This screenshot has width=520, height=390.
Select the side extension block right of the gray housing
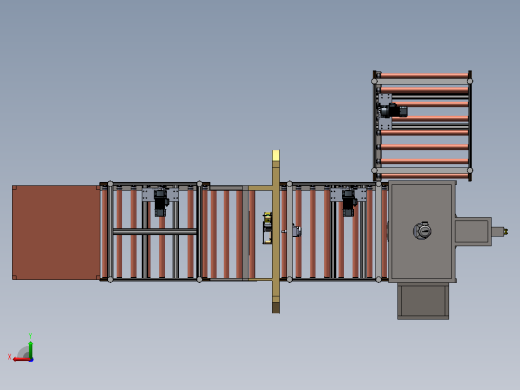[x=473, y=231]
